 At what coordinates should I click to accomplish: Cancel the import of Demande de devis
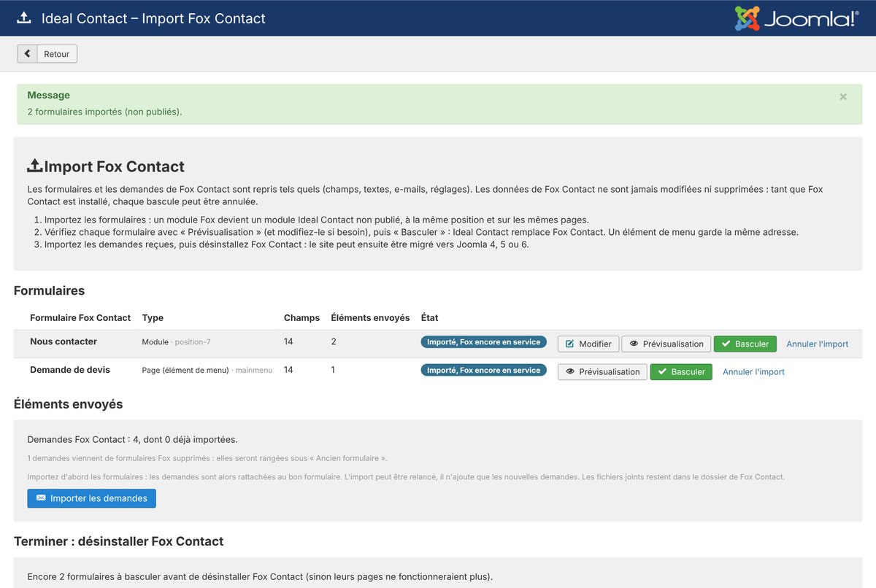[753, 372]
